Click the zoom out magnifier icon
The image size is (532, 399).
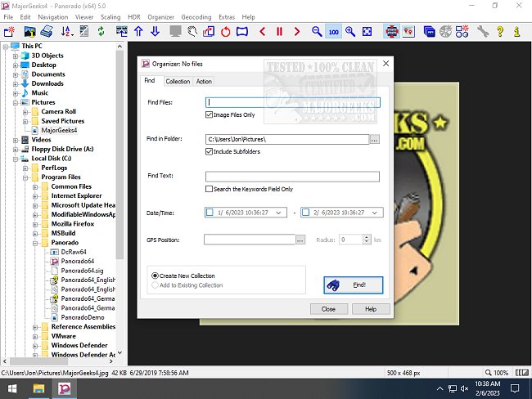point(317,32)
